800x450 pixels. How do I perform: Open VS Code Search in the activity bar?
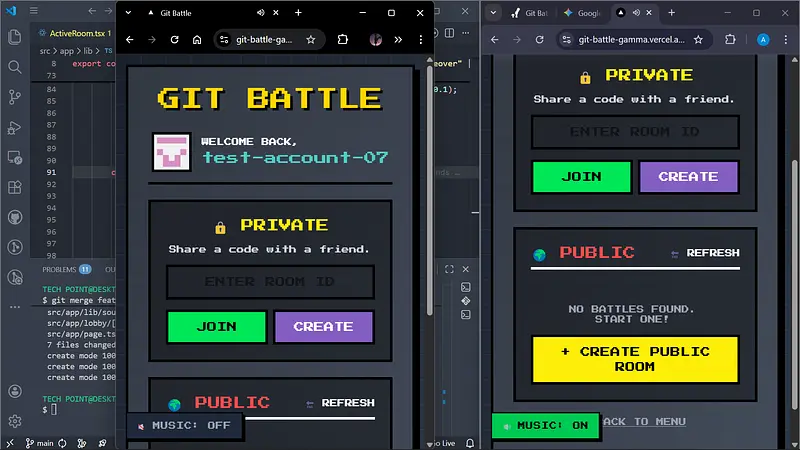pos(14,67)
